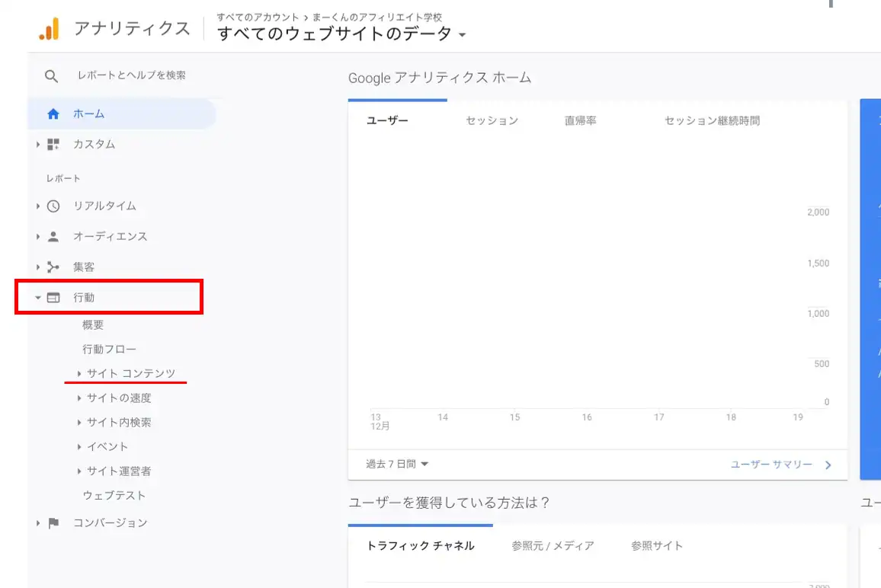Click the search magnifier icon
881x588 pixels.
tap(51, 76)
